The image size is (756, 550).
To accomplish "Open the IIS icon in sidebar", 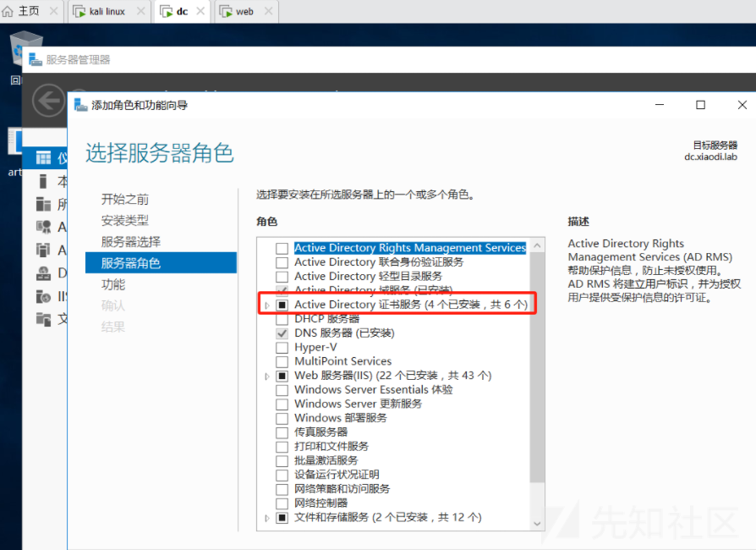I will click(x=43, y=296).
